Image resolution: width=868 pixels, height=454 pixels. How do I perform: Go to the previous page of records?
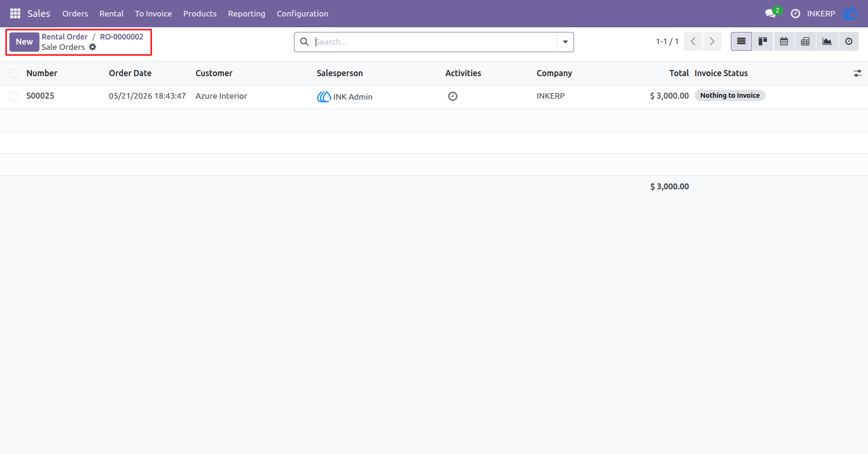pyautogui.click(x=693, y=41)
